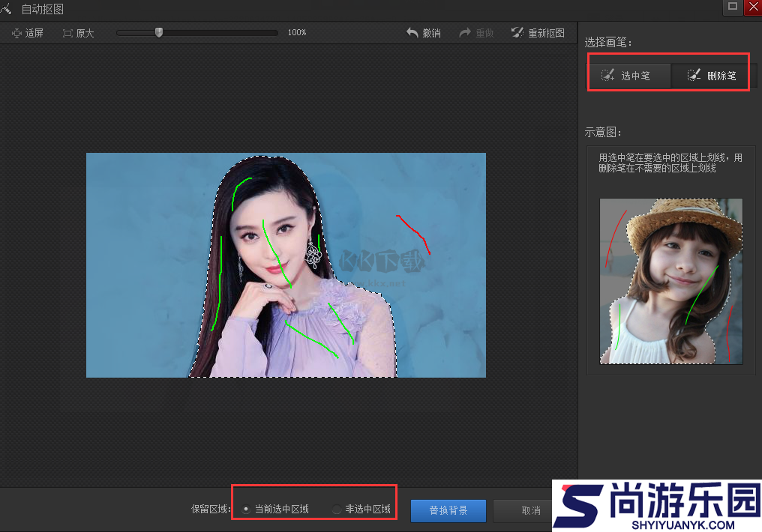762x532 pixels.
Task: Click the 100% zoom value text
Action: (297, 32)
